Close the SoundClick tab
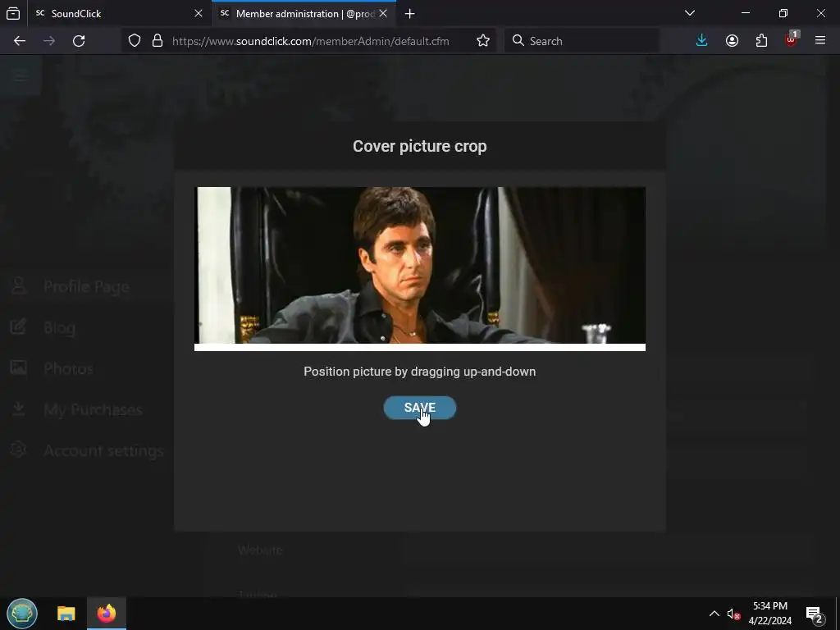The image size is (840, 630). [199, 13]
